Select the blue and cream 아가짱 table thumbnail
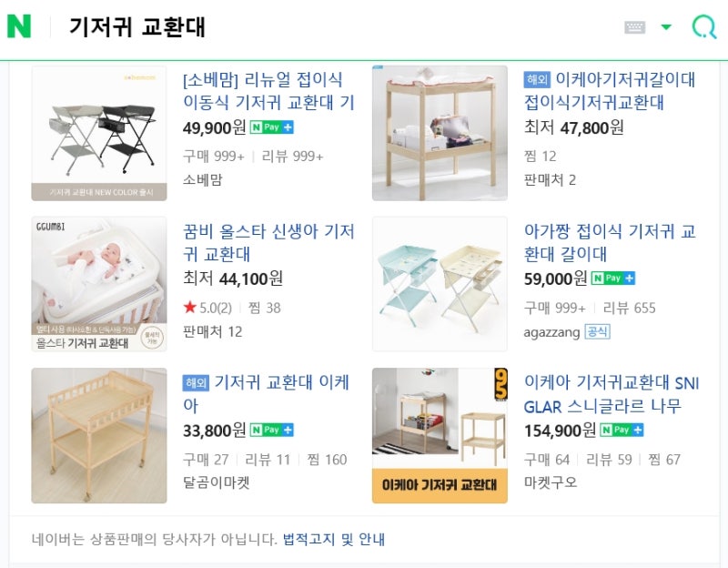728x568 pixels. [440, 284]
